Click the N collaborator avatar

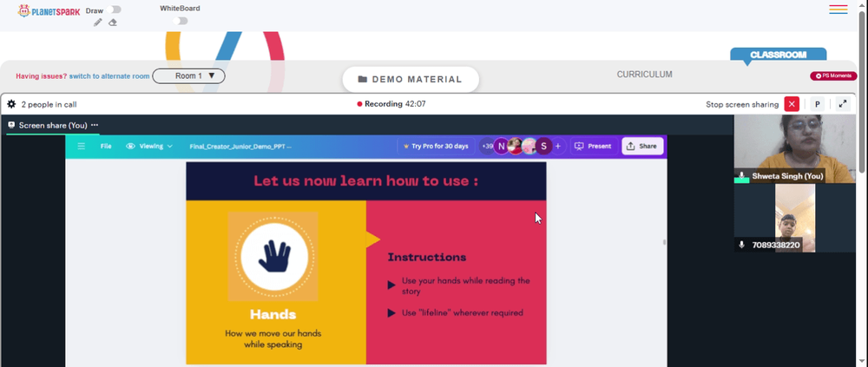(x=501, y=146)
